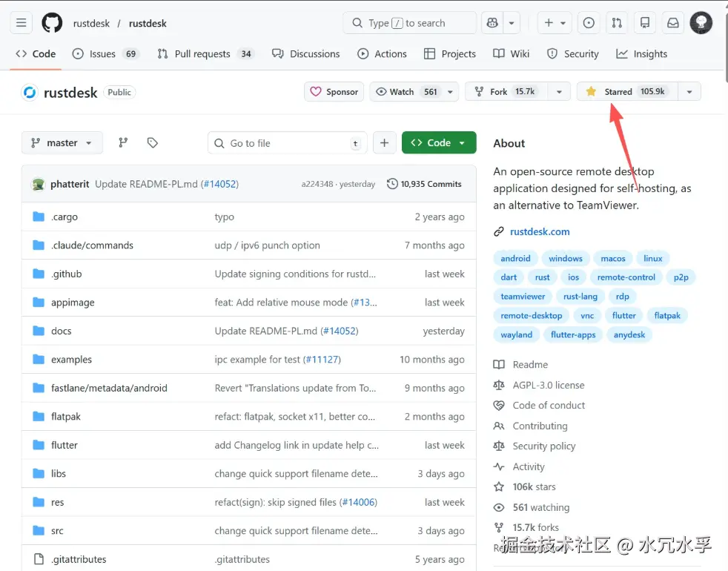Image resolution: width=728 pixels, height=571 pixels.
Task: Open the hamburger navigation menu
Action: click(x=21, y=23)
